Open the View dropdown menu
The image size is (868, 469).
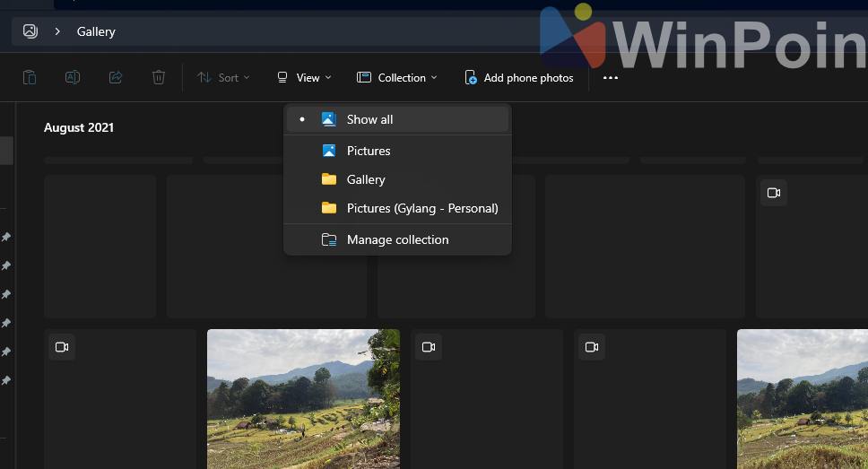[x=304, y=78]
